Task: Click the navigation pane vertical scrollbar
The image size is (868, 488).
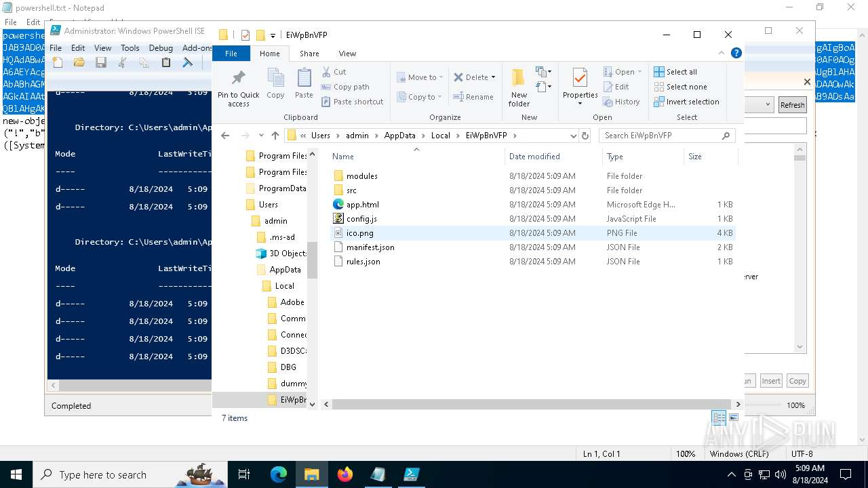Action: click(x=312, y=261)
